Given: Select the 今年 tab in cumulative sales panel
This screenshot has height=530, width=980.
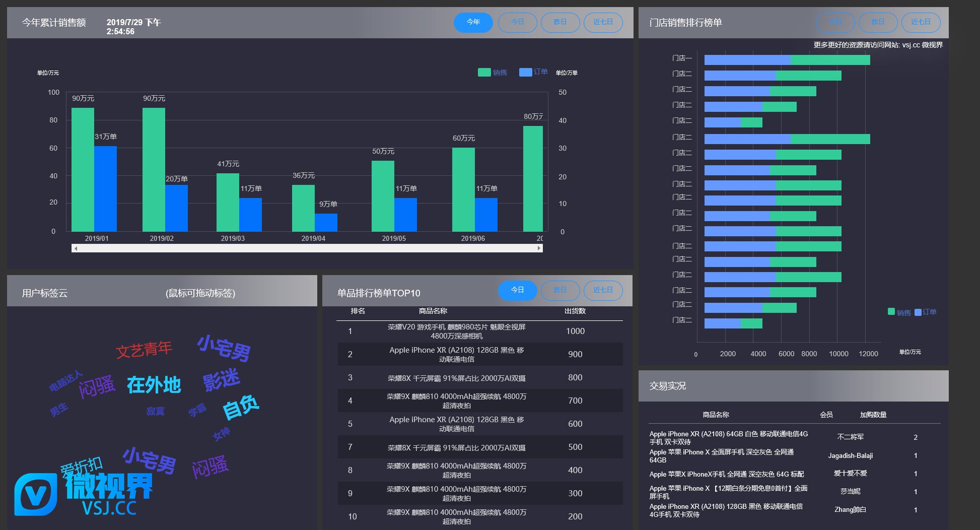Looking at the screenshot, I should click(473, 22).
